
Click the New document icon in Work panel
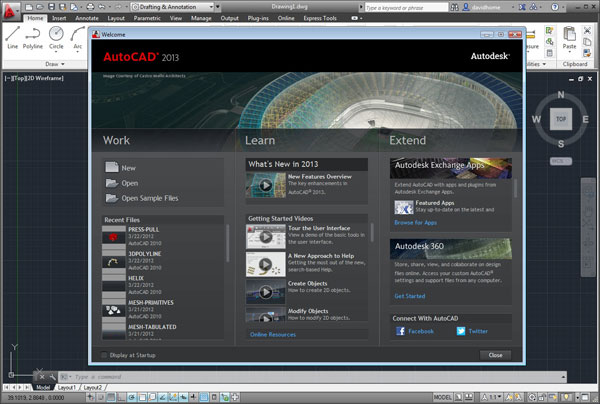pyautogui.click(x=112, y=167)
